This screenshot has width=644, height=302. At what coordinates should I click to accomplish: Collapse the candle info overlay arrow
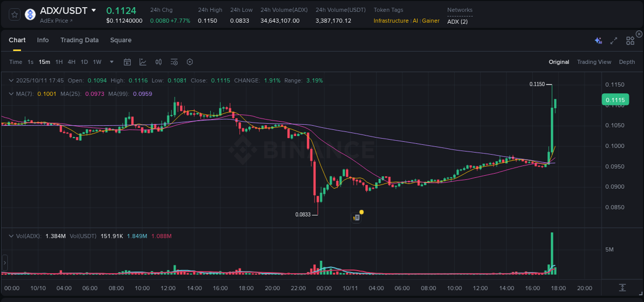click(x=11, y=80)
